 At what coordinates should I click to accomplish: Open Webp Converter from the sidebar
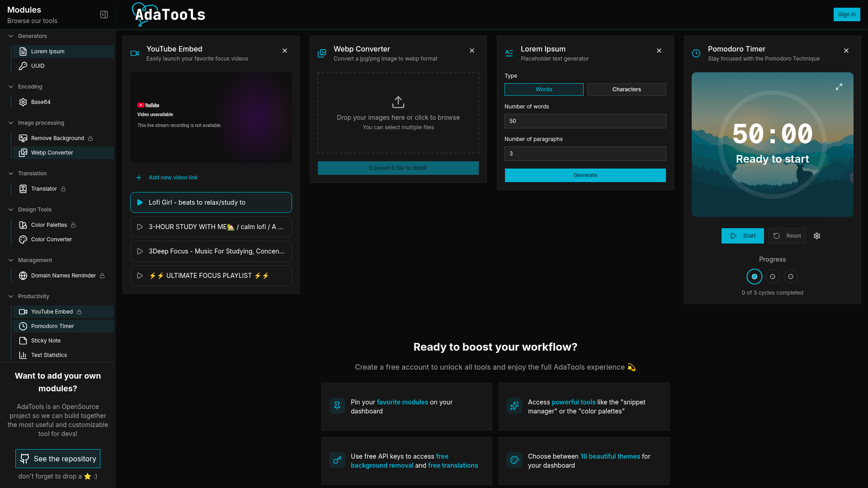point(63,153)
